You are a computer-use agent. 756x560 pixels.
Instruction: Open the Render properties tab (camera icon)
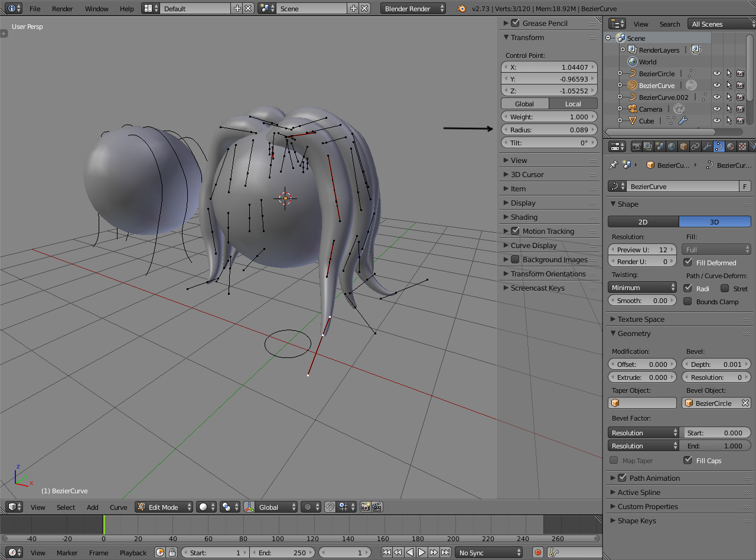[637, 146]
